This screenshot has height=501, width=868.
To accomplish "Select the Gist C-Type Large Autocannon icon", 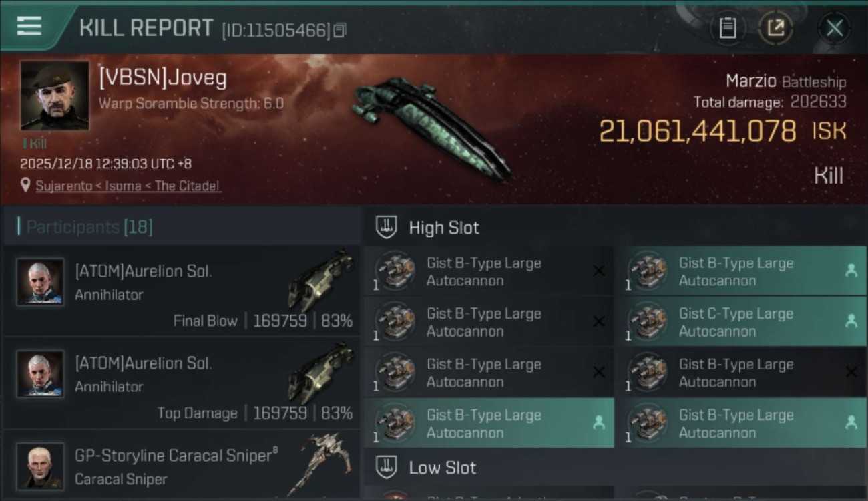I will [648, 322].
